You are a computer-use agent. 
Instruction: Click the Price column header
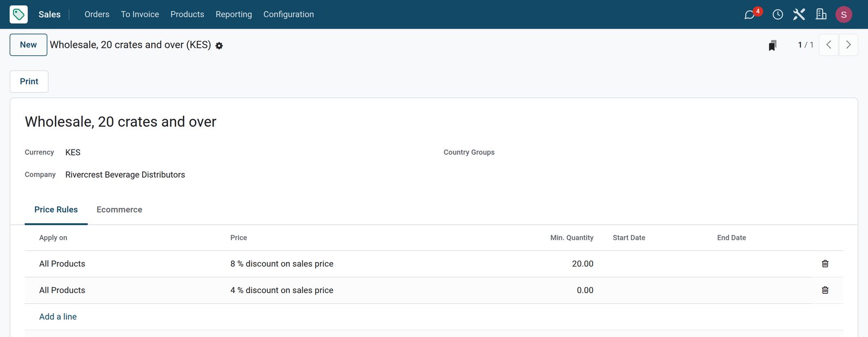(x=239, y=238)
